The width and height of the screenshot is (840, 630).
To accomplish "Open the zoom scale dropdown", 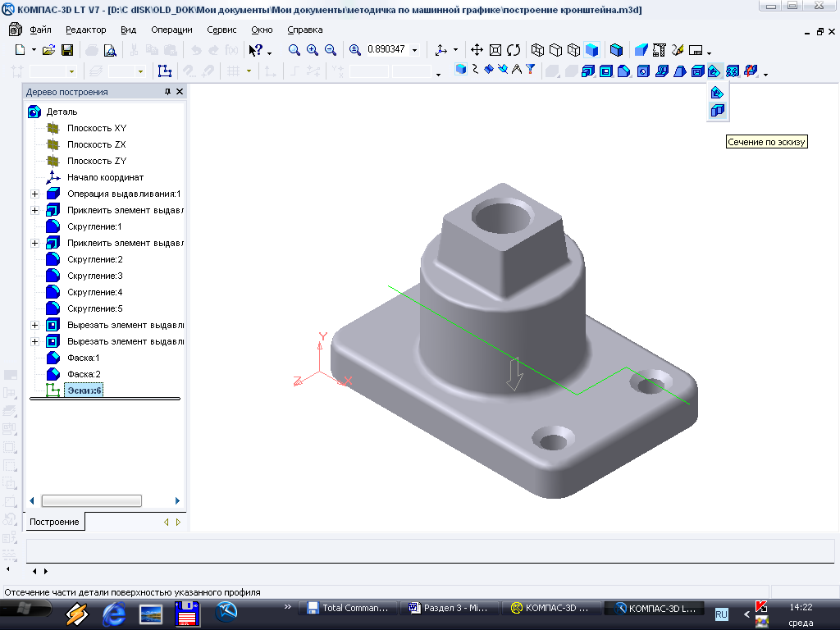I will pos(414,50).
